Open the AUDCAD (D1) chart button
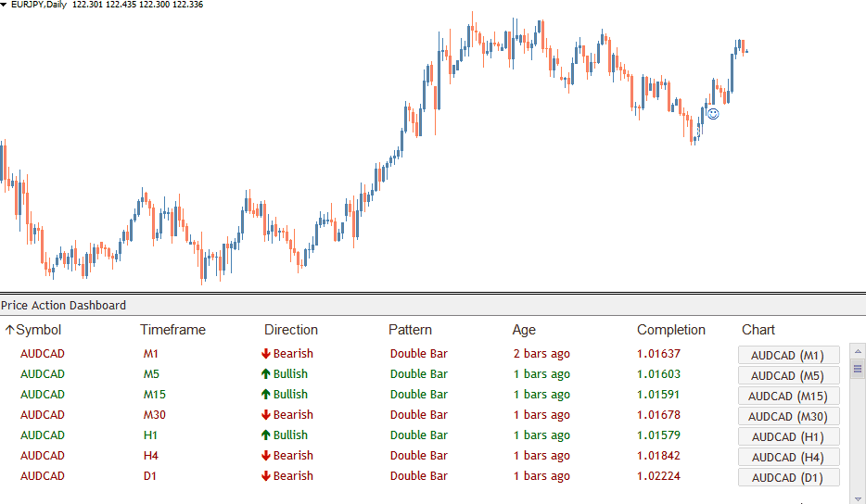Screen dimensions: 866x504 (788, 478)
